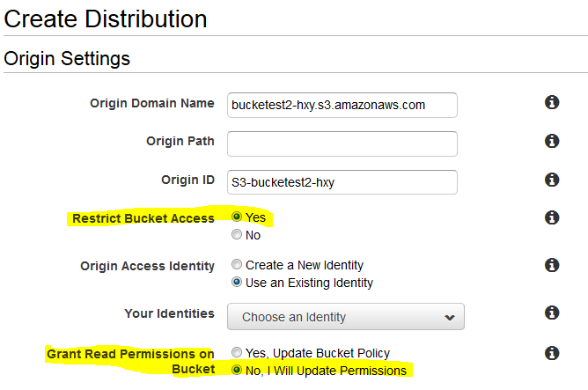
Task: Show info for Origin ID field
Action: pyautogui.click(x=552, y=180)
